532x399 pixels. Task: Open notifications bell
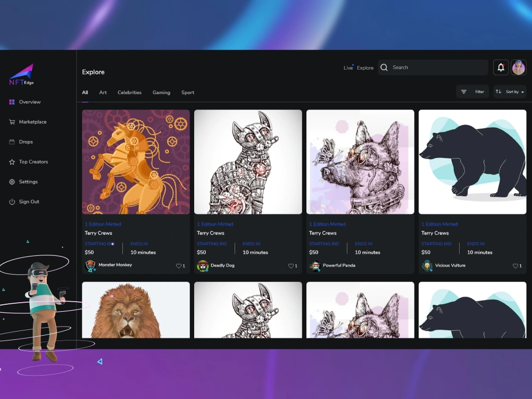501,67
